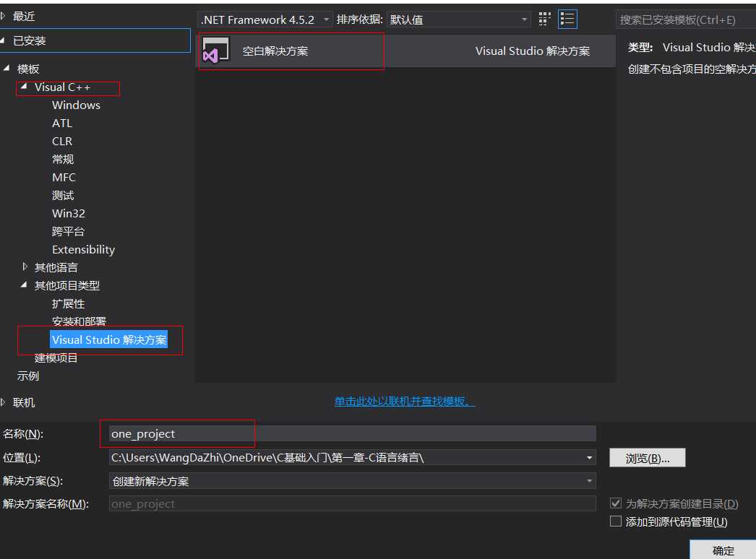Select the 跨平台 template category
The image size is (756, 559).
click(68, 231)
